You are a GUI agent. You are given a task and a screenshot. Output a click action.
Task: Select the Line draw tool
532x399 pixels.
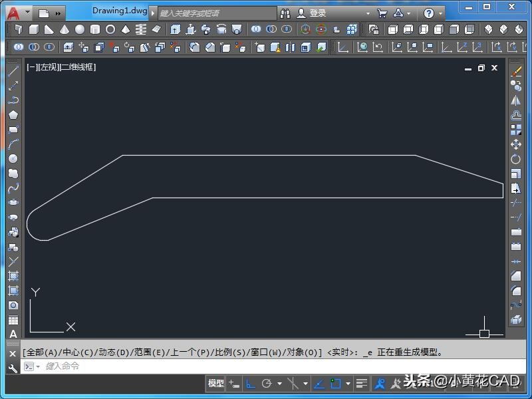pos(13,71)
